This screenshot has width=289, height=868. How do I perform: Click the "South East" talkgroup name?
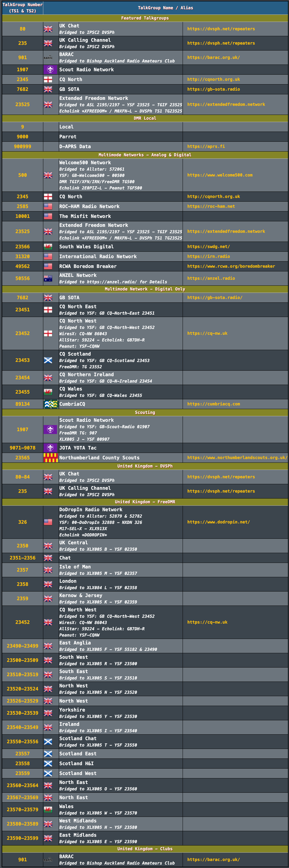coord(73,671)
